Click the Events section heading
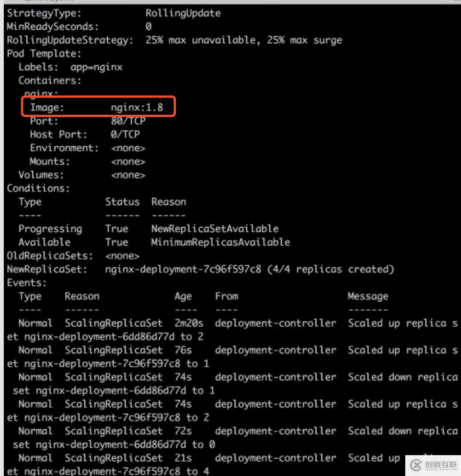Image resolution: width=461 pixels, height=476 pixels. 27,283
